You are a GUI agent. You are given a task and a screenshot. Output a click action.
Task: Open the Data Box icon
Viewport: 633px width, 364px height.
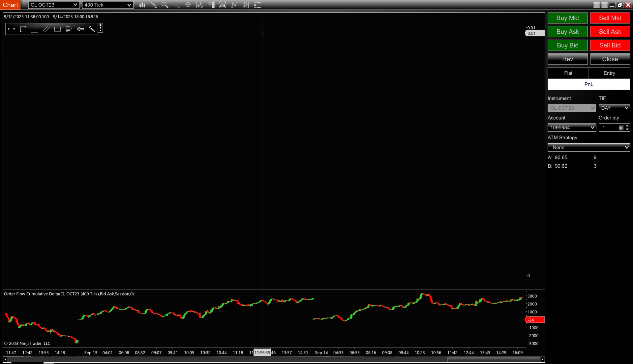click(199, 5)
